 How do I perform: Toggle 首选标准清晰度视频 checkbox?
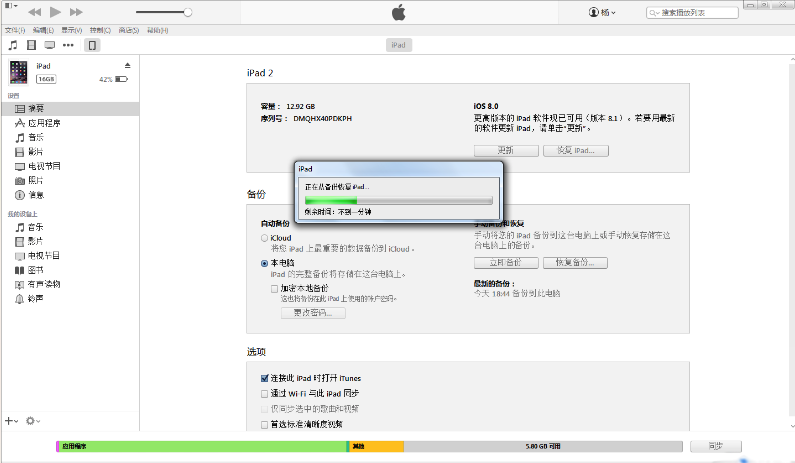[264, 424]
